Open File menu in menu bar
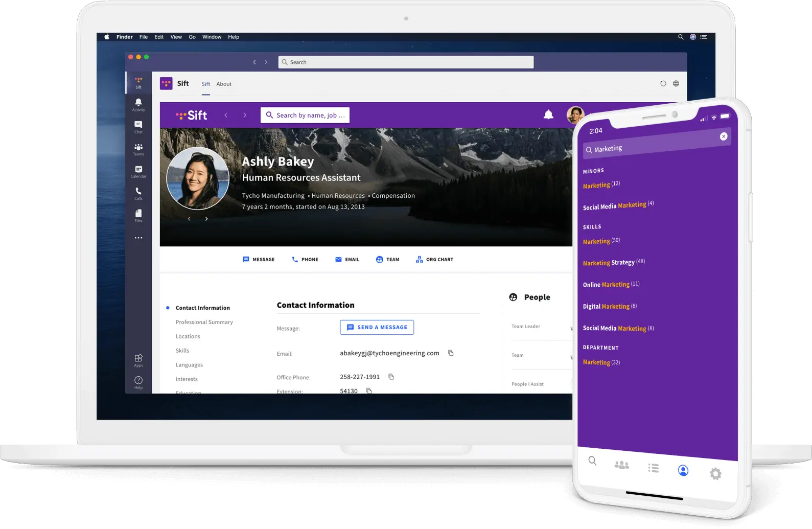Viewport: 812px width, 529px height. pos(144,37)
